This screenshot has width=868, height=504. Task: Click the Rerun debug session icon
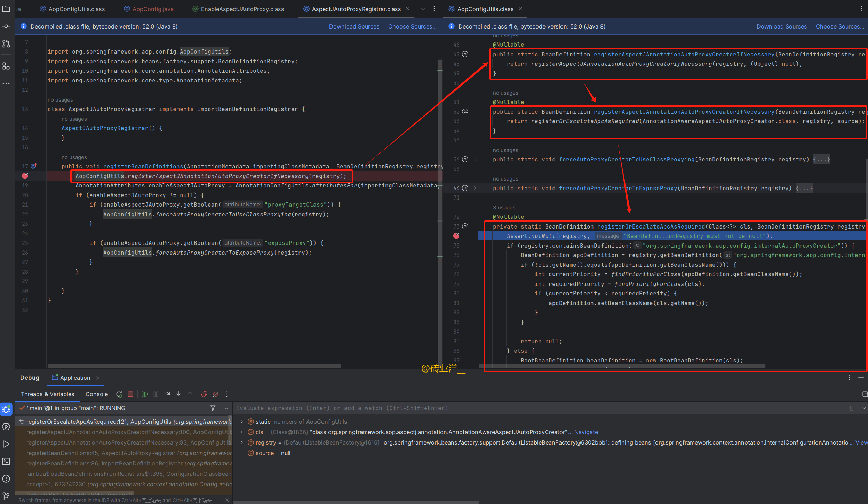pos(119,394)
